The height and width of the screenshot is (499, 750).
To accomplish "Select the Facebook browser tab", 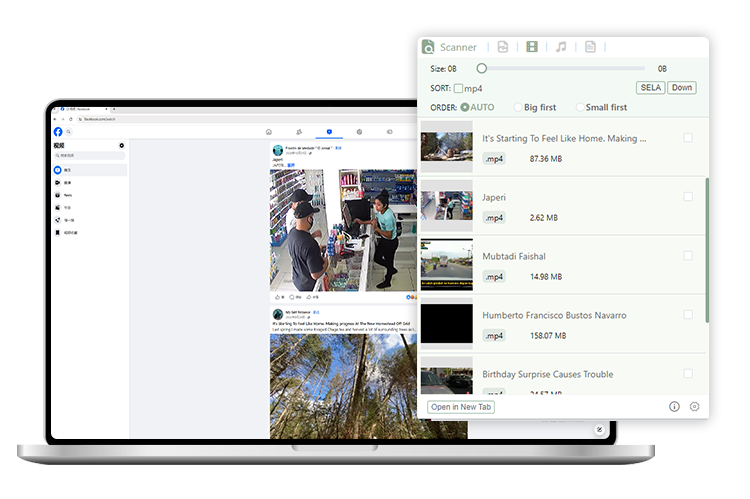I will pos(82,109).
